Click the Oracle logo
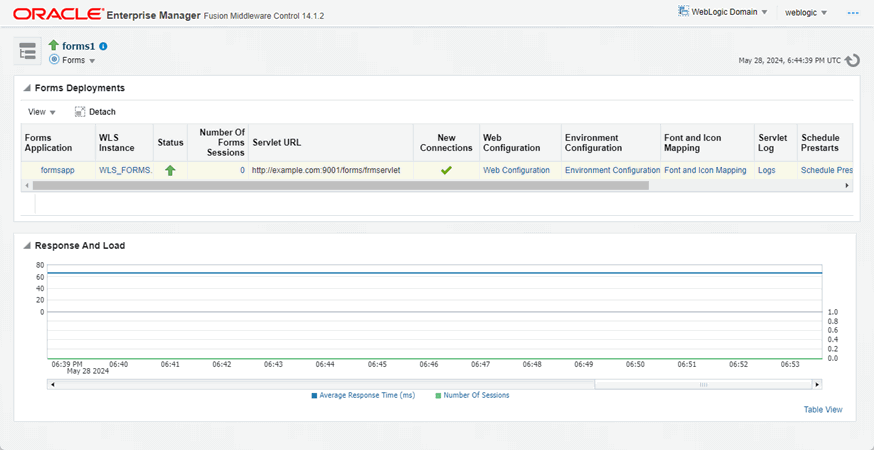 coord(59,14)
